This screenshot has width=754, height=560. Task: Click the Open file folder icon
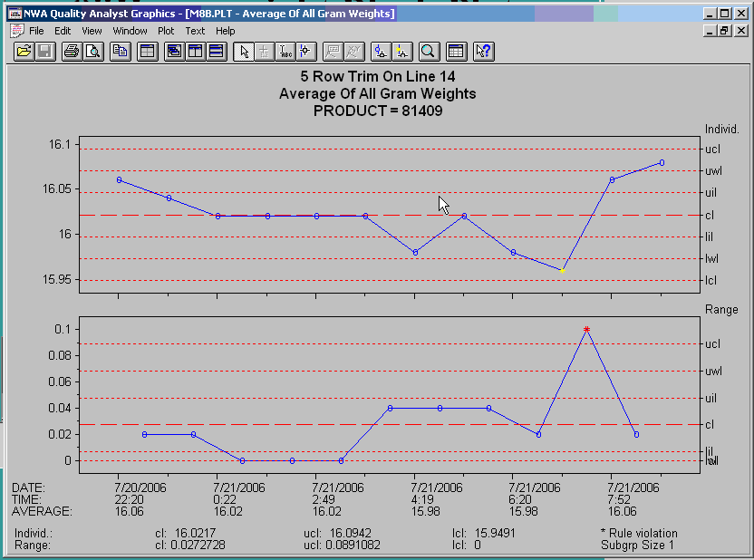pyautogui.click(x=24, y=52)
